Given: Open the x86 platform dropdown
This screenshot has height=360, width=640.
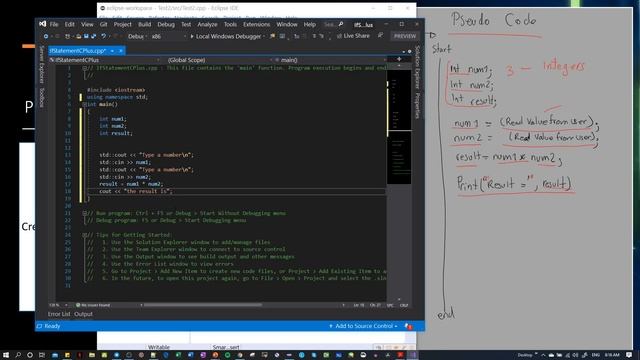Looking at the screenshot, I should point(169,36).
